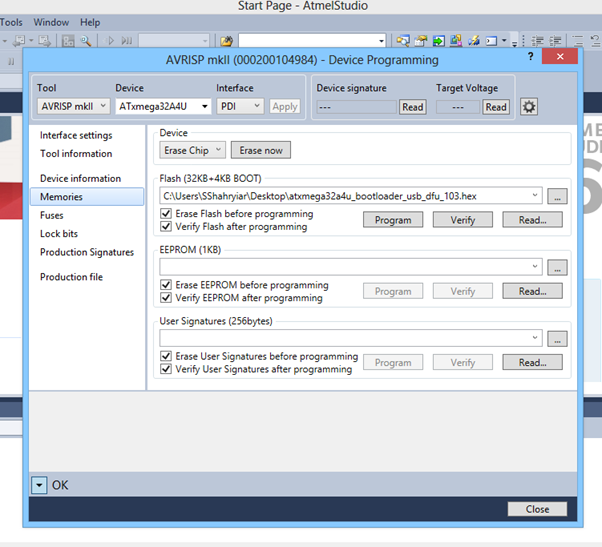Open the Window menu

point(51,22)
